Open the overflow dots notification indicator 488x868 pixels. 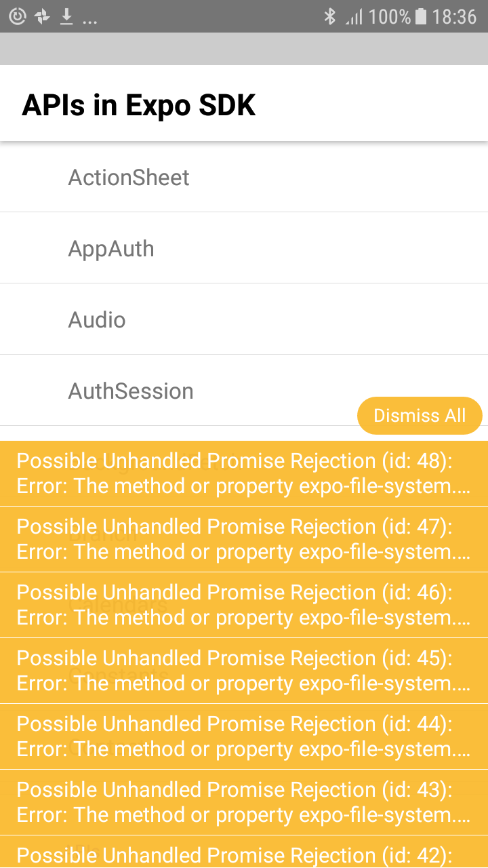click(89, 18)
